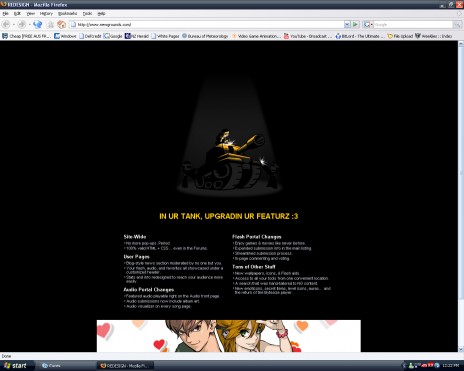Image resolution: width=464 pixels, height=371 pixels.
Task: Expand the address bar URL dropdown
Action: click(x=347, y=24)
